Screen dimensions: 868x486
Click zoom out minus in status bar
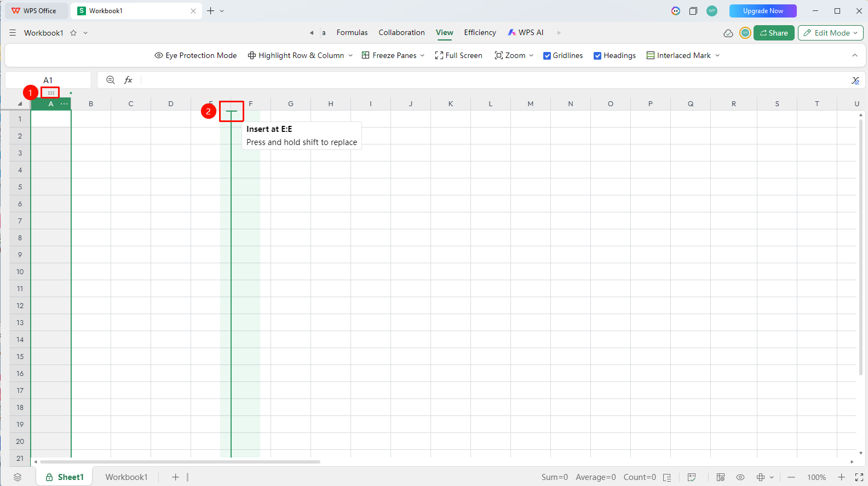(791, 477)
